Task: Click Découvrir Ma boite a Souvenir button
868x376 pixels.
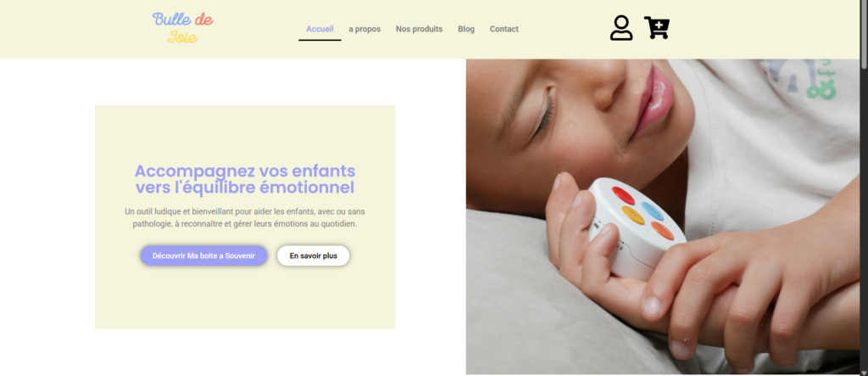Action: click(203, 255)
